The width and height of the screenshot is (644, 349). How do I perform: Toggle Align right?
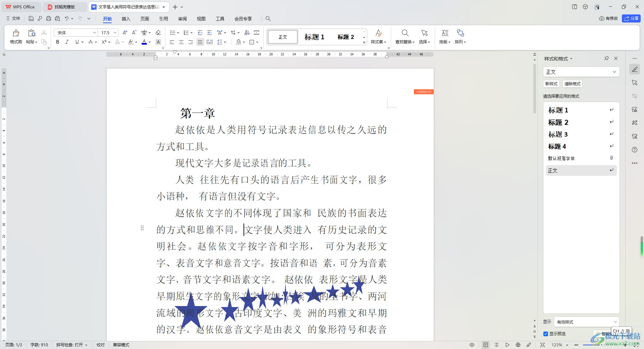[x=191, y=42]
